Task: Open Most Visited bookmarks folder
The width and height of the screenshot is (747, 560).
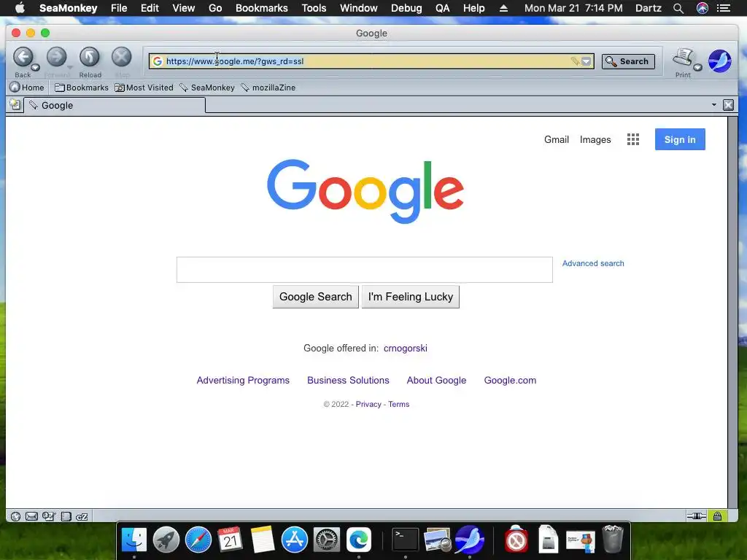Action: pyautogui.click(x=144, y=87)
